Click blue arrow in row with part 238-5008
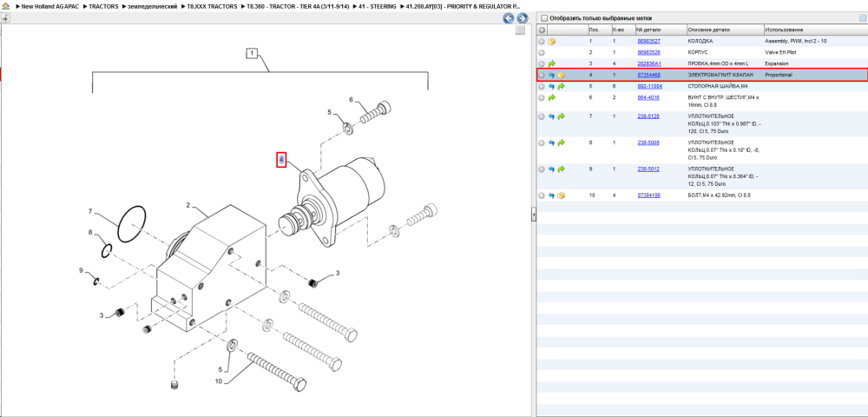This screenshot has width=868, height=417. click(x=551, y=142)
